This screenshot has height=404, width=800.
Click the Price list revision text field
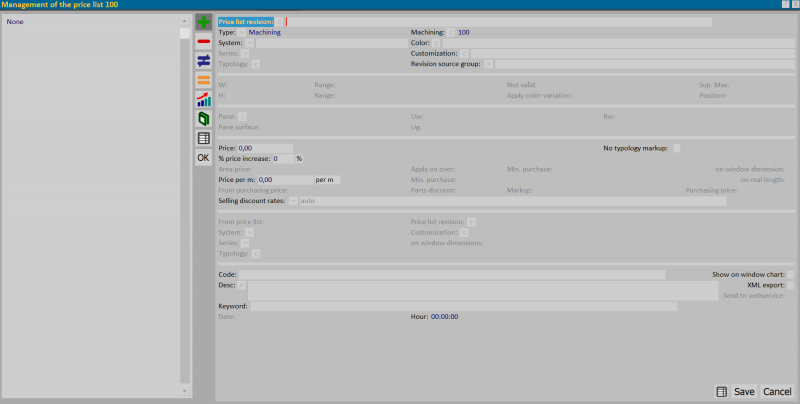498,22
